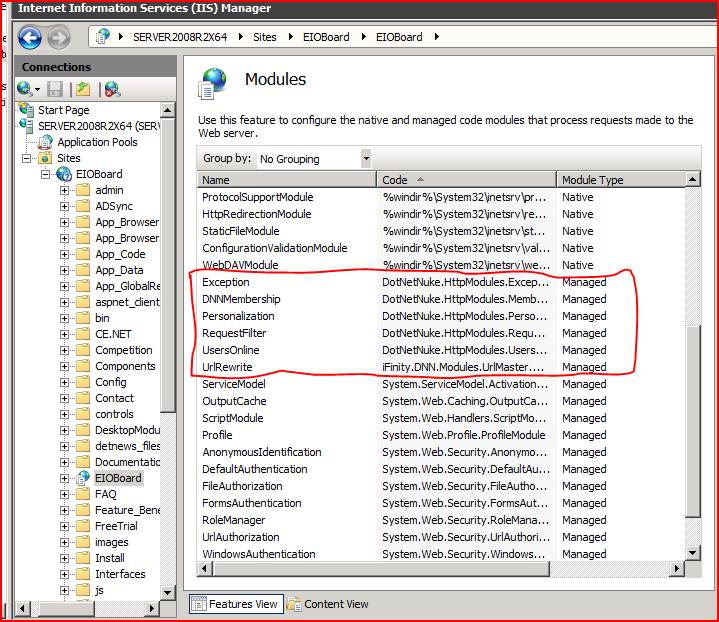Image resolution: width=719 pixels, height=622 pixels.
Task: Select the highlighted EIOBoard application node
Action: [118, 478]
